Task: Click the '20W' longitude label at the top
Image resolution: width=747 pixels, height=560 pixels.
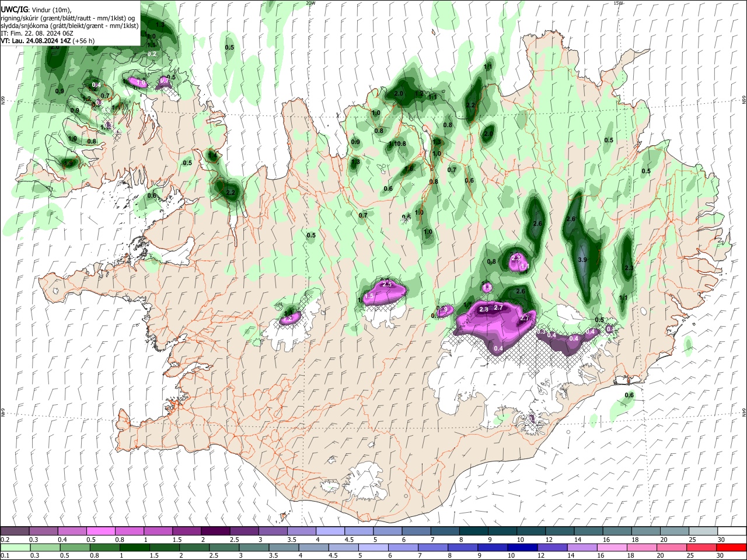Action: tap(310, 3)
